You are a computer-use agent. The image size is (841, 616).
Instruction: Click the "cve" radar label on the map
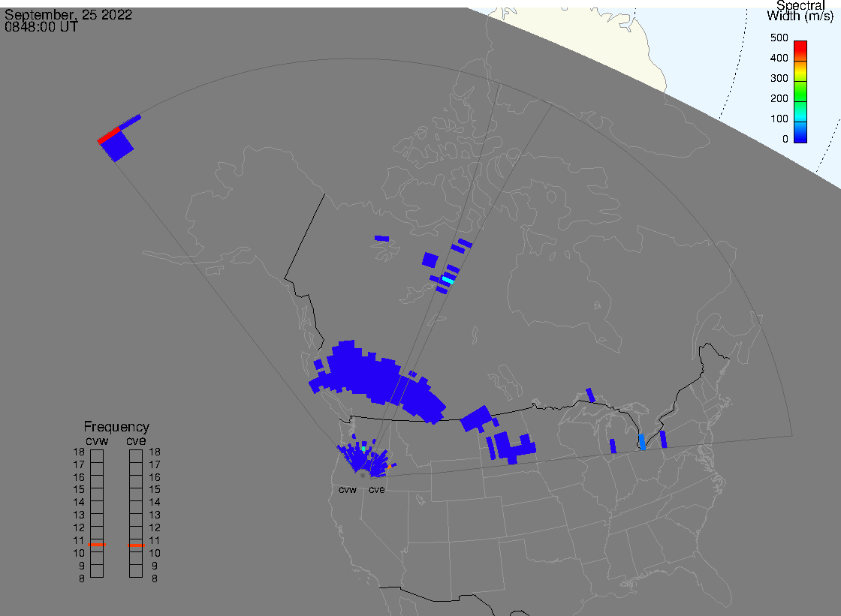point(376,489)
